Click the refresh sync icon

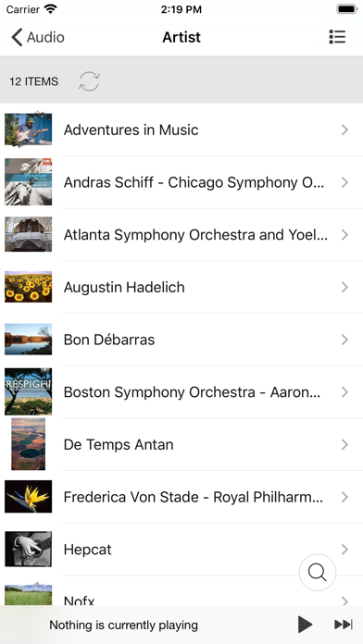89,81
